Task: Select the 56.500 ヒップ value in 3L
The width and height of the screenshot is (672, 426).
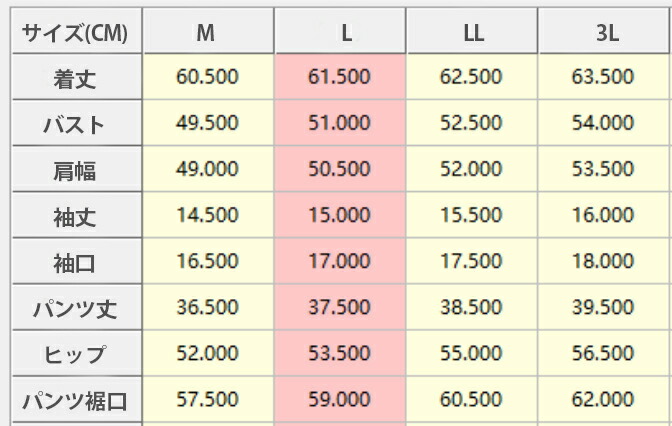Action: 604,354
